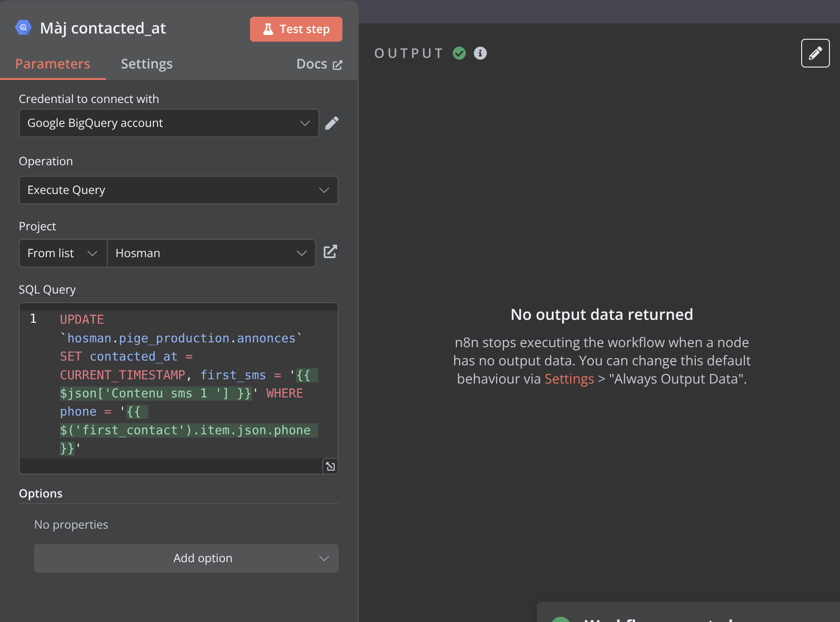Screen dimensions: 840x622
Task: Open the Add option dropdown
Action: [x=186, y=558]
